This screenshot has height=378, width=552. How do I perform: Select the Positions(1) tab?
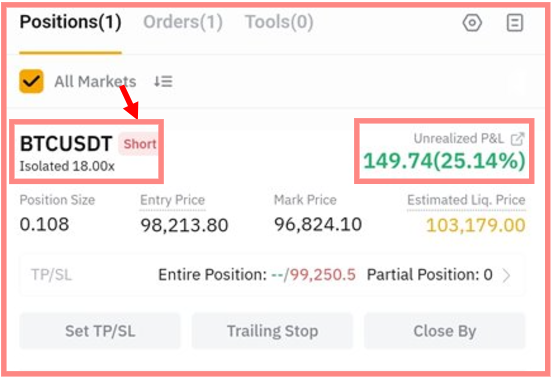point(70,22)
